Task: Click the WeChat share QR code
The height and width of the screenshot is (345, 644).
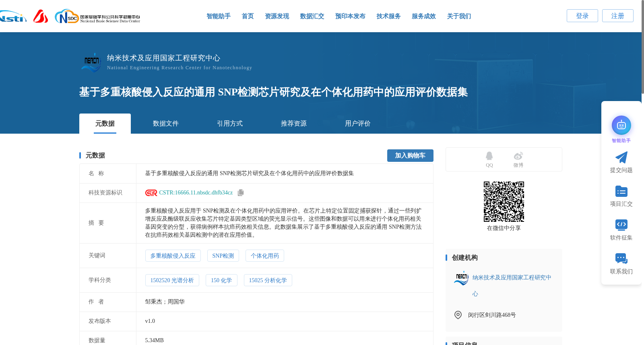Action: point(504,202)
